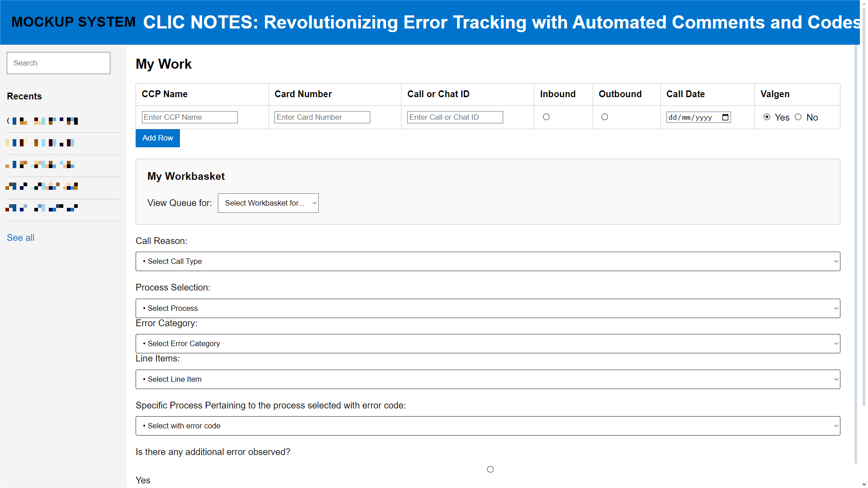Open the Select Workbasket dropdown
This screenshot has height=488, width=868.
(x=268, y=203)
